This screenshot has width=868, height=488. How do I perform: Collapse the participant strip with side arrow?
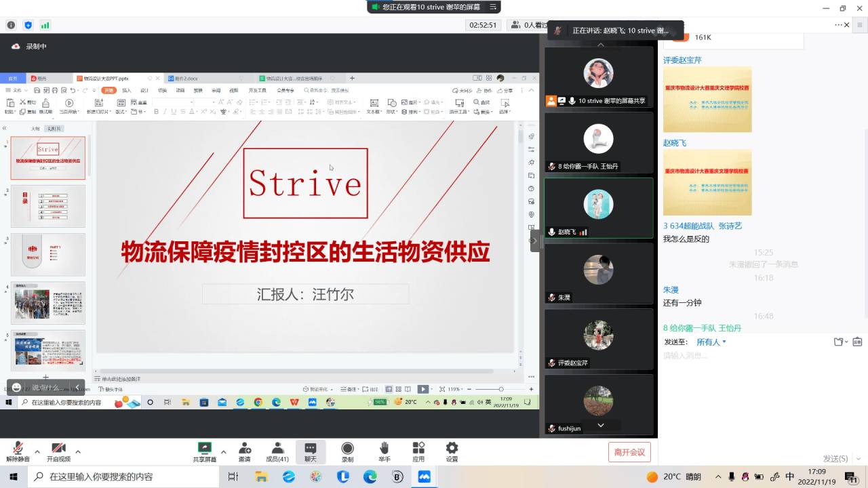[x=535, y=241]
